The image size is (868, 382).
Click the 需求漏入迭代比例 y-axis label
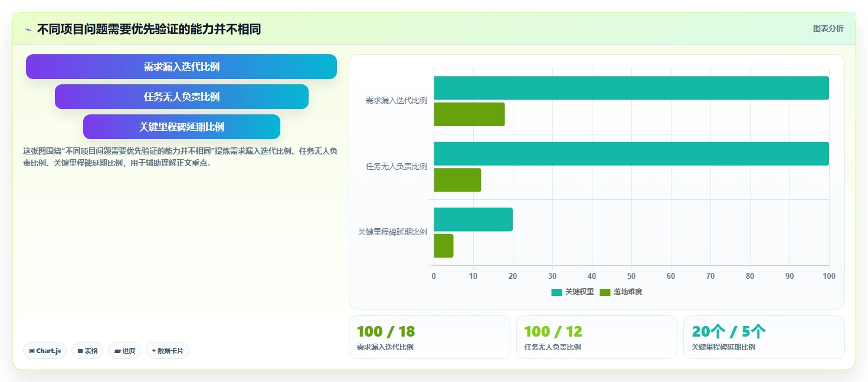click(397, 101)
